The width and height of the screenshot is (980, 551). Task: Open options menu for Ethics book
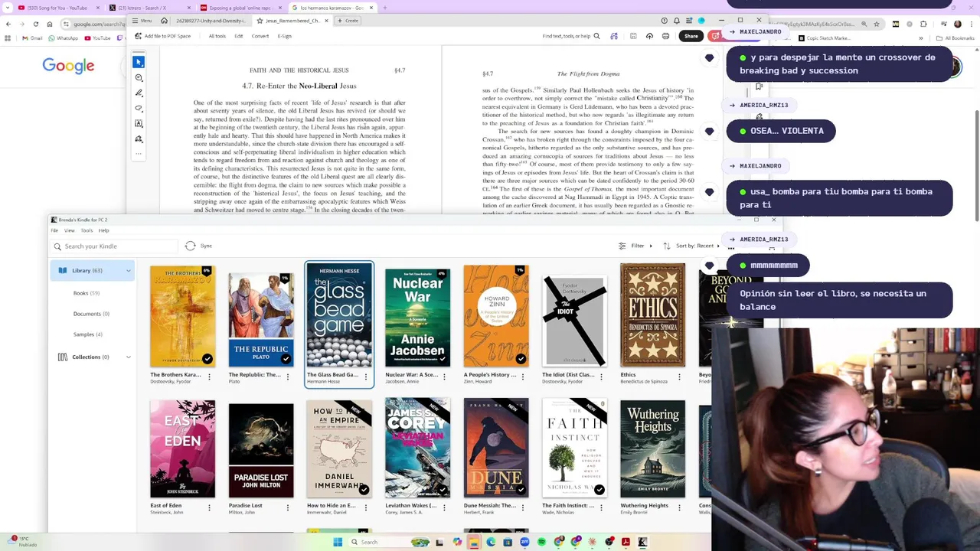tap(678, 377)
